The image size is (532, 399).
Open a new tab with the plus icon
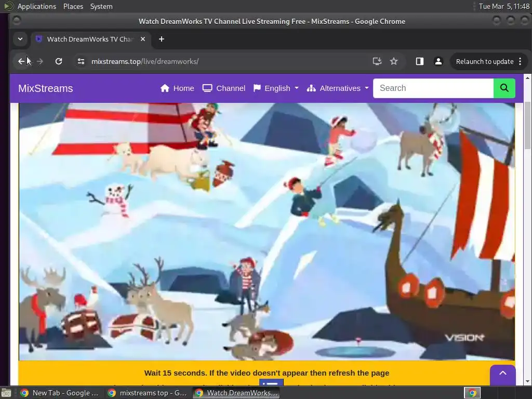162,39
